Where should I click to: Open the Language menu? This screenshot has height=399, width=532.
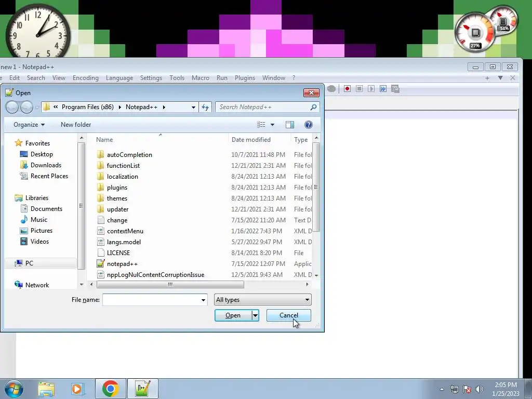click(119, 78)
